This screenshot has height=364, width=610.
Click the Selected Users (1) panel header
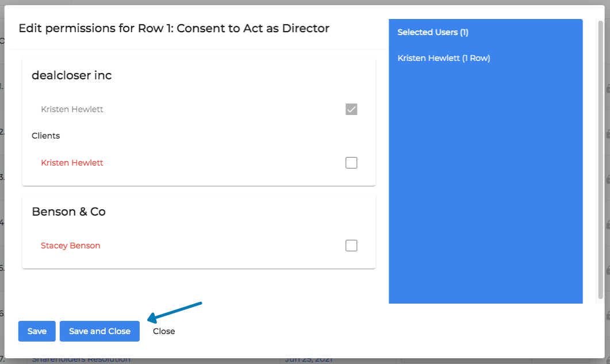pos(434,32)
